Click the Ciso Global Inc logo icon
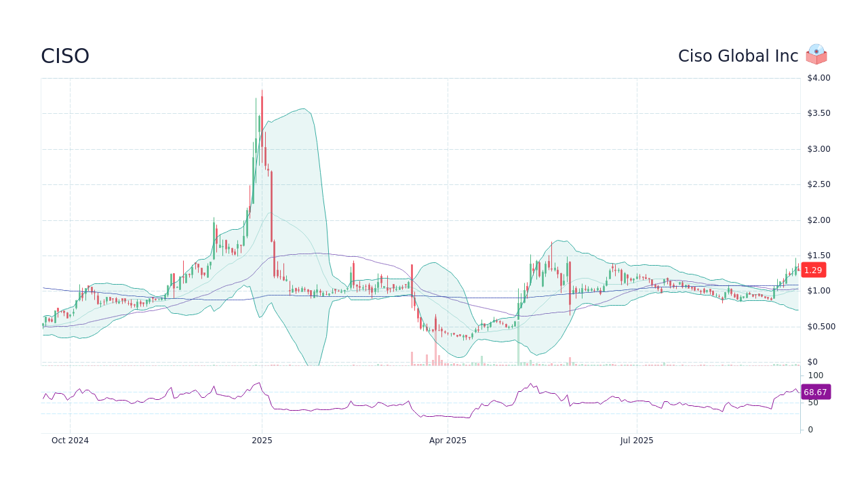Image resolution: width=868 pixels, height=488 pixels. (x=816, y=55)
